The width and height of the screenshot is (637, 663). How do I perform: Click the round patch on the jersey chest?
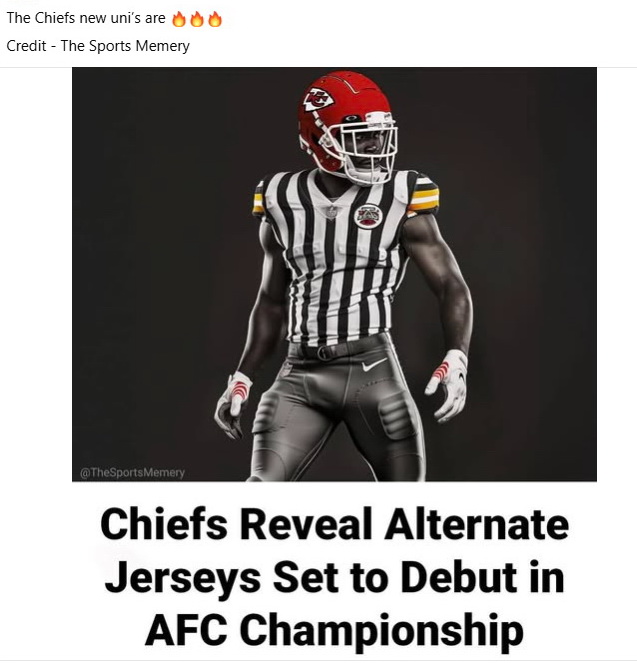tap(368, 216)
